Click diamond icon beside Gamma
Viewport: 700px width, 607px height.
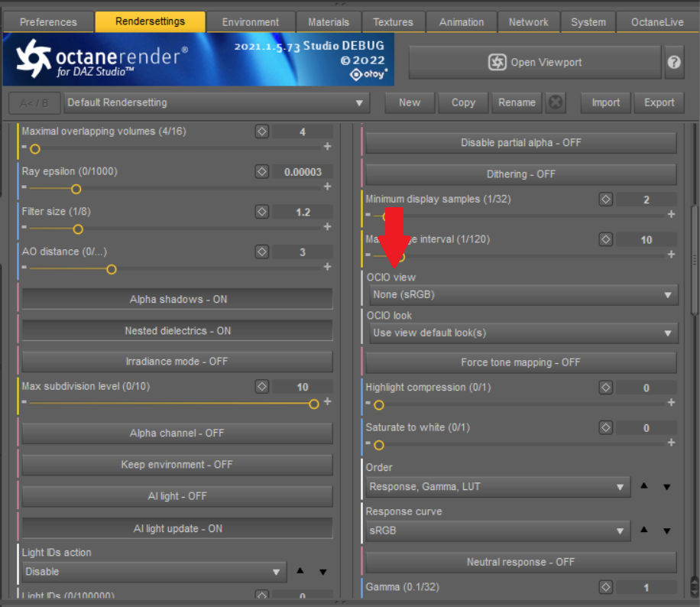coord(606,587)
